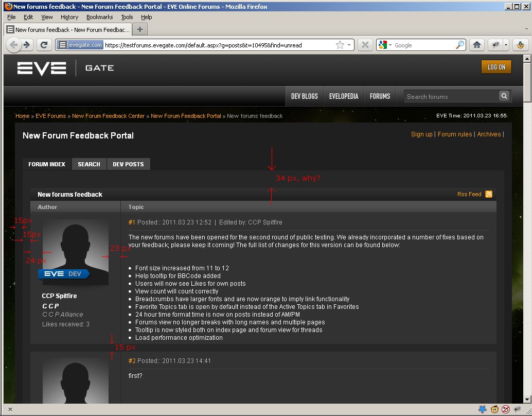Viewport: 532px width, 416px height.
Task: Reload the page with refresh icon
Action: click(x=44, y=45)
